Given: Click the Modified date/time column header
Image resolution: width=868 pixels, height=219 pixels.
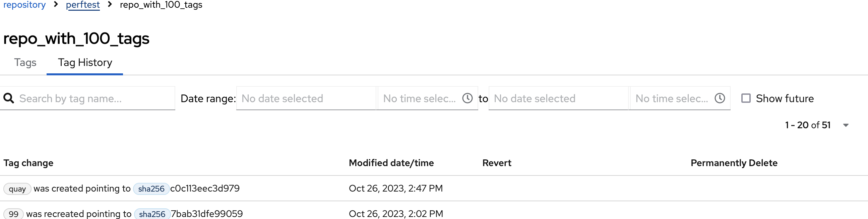Looking at the screenshot, I should 391,163.
